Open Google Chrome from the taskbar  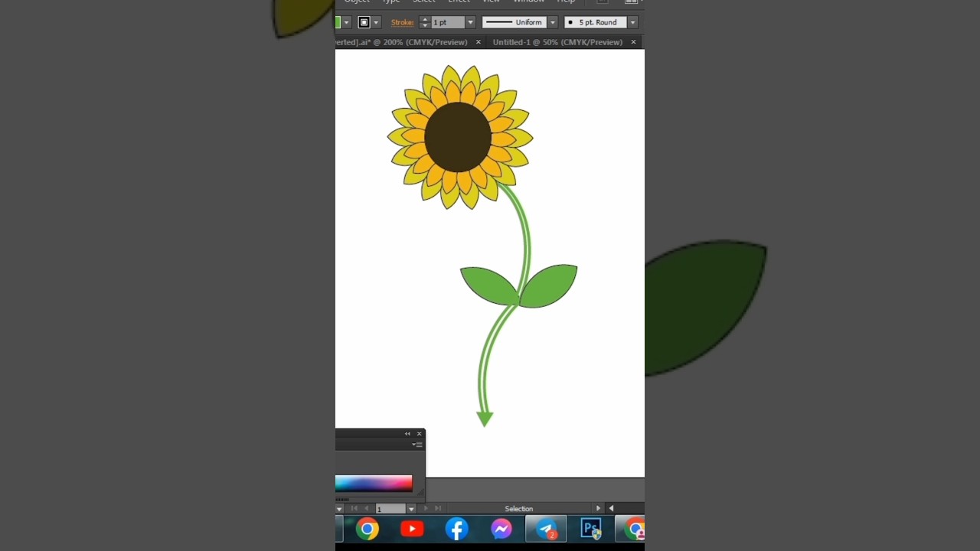(367, 529)
